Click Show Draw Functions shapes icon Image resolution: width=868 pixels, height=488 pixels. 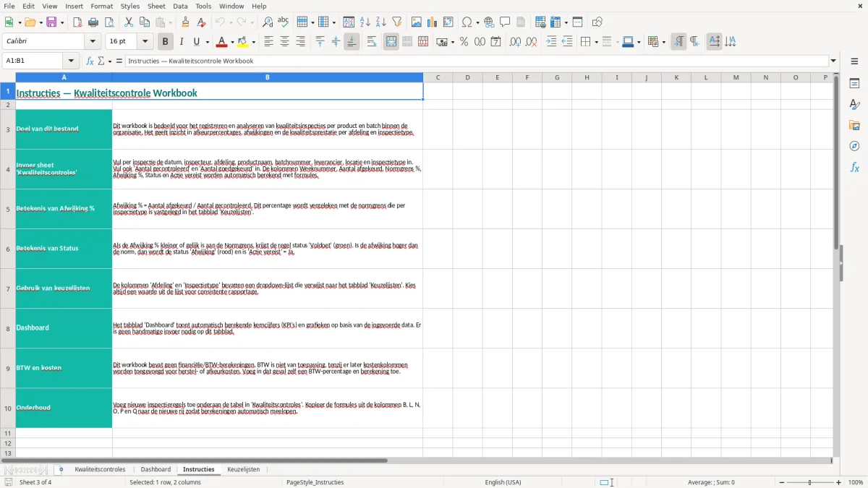point(597,22)
